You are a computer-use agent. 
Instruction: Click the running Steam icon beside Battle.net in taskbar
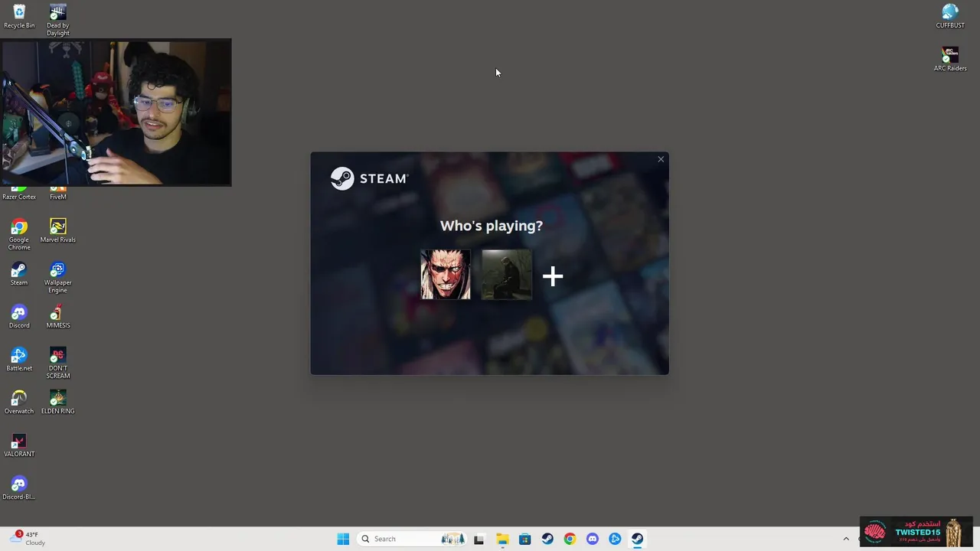click(637, 539)
